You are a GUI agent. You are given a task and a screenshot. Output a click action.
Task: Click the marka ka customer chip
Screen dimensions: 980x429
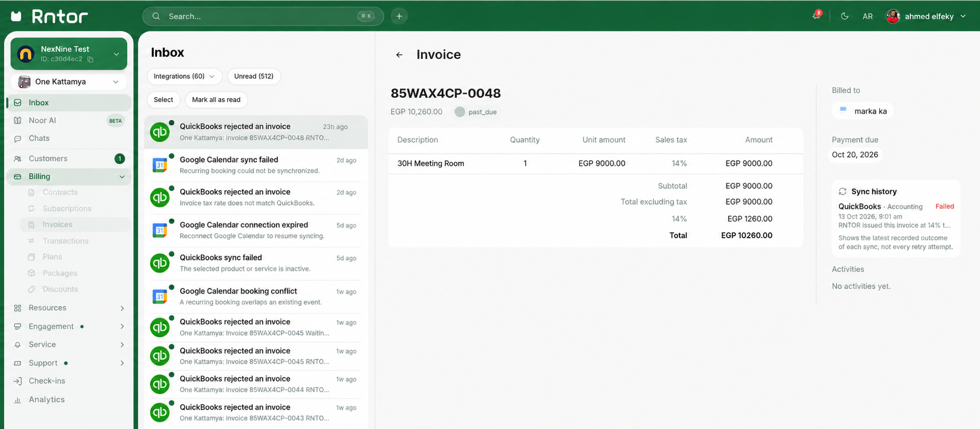pos(863,111)
